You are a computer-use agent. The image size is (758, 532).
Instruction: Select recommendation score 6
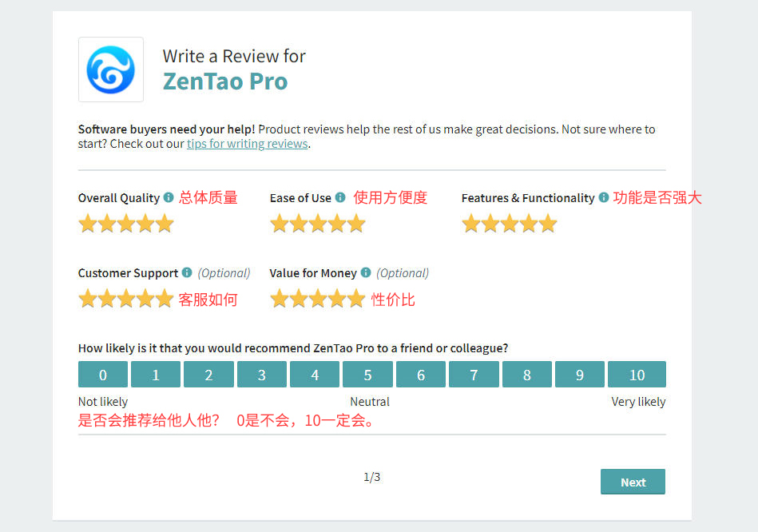pos(421,375)
